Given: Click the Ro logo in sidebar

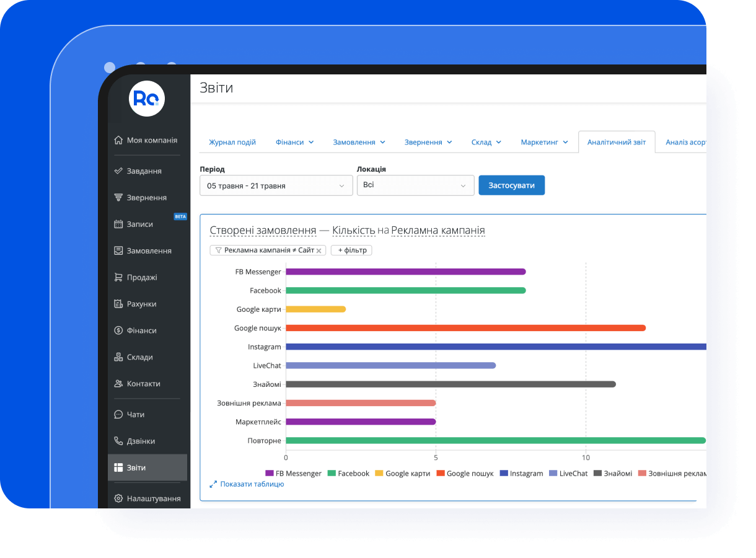Looking at the screenshot, I should click(x=147, y=99).
